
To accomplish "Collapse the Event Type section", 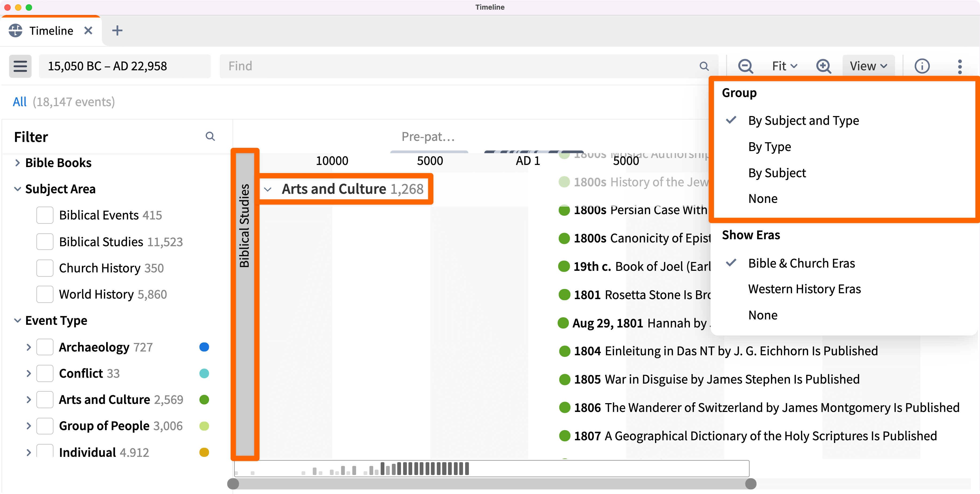I will (x=17, y=320).
